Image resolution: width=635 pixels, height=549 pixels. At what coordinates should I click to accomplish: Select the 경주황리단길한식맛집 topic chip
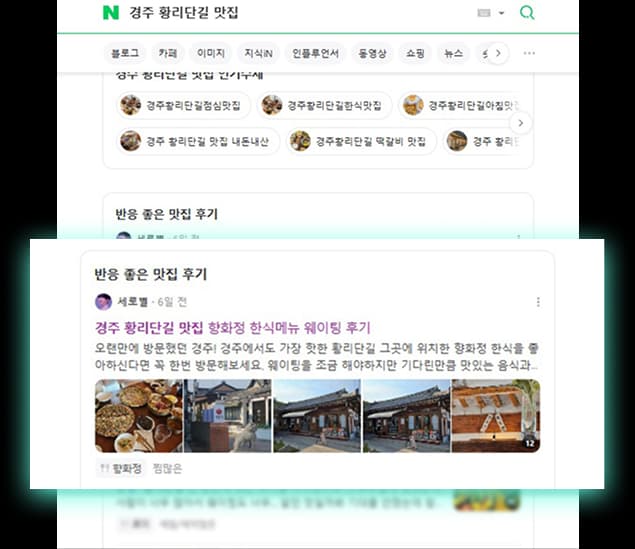pyautogui.click(x=324, y=105)
